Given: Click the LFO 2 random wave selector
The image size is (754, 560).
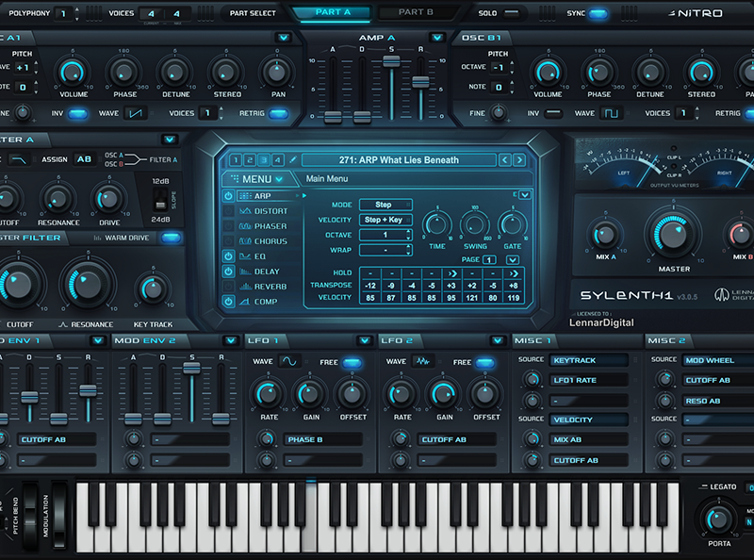Looking at the screenshot, I should click(x=422, y=361).
